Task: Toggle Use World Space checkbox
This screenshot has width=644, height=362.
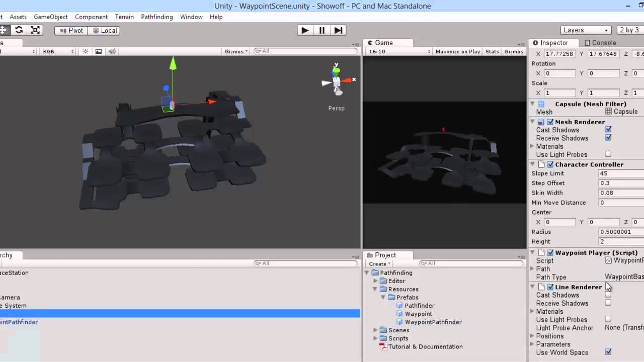Action: coord(608,352)
